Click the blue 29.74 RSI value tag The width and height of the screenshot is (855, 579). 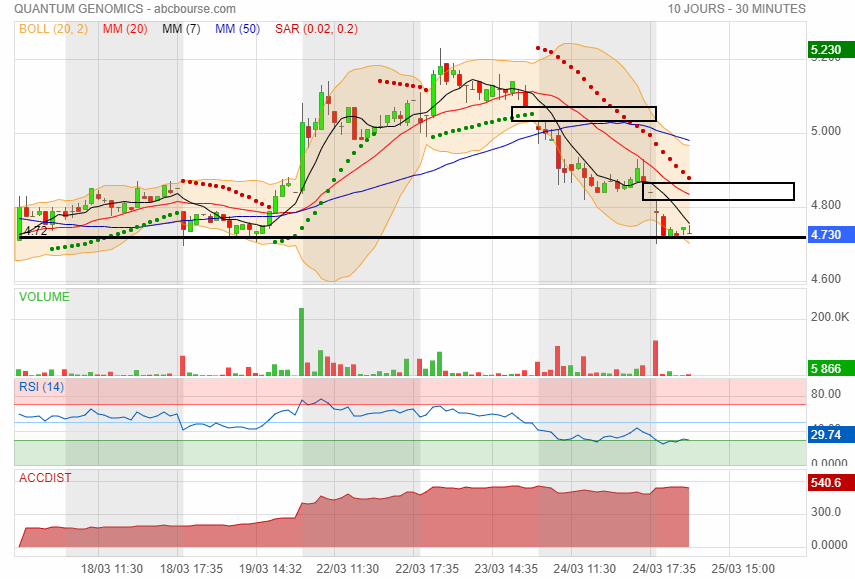[830, 435]
